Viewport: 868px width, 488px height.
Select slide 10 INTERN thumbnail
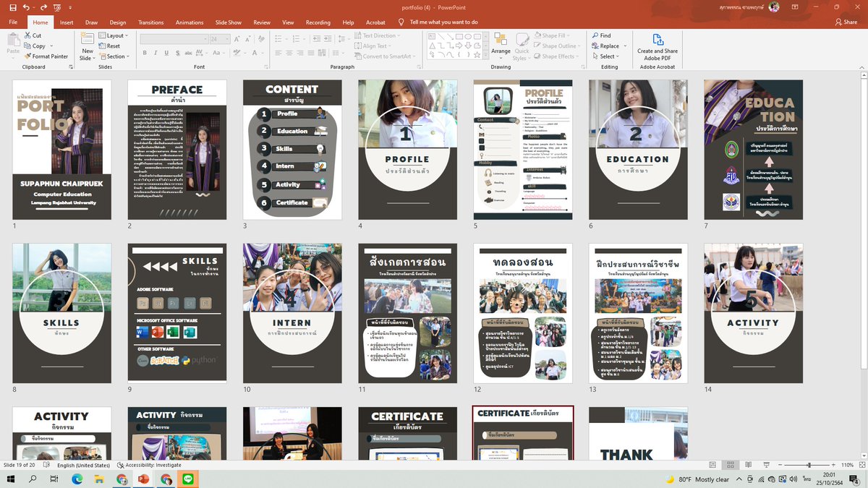tap(292, 313)
